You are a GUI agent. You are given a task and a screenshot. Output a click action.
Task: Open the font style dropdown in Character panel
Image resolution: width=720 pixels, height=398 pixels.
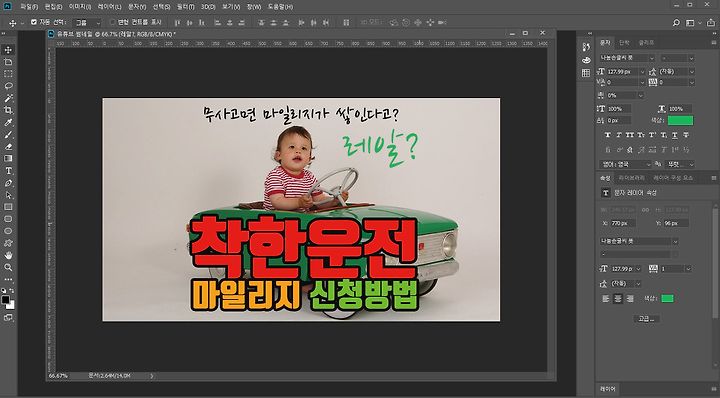(x=678, y=58)
